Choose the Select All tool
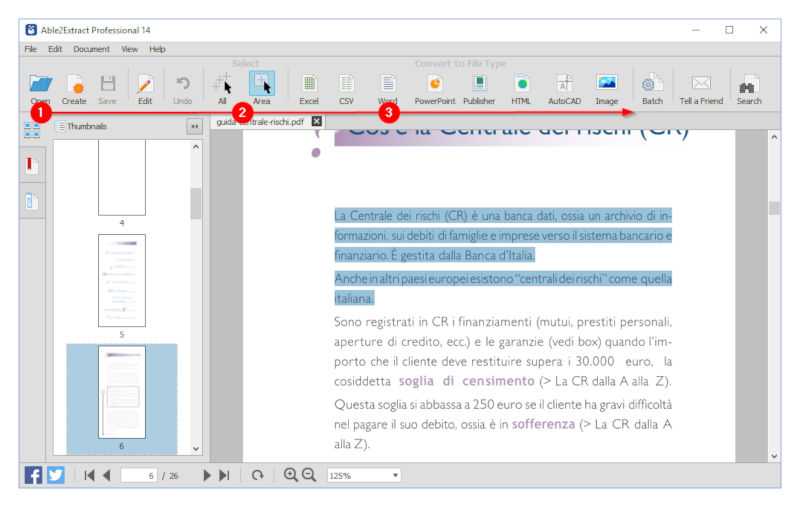 click(x=223, y=89)
